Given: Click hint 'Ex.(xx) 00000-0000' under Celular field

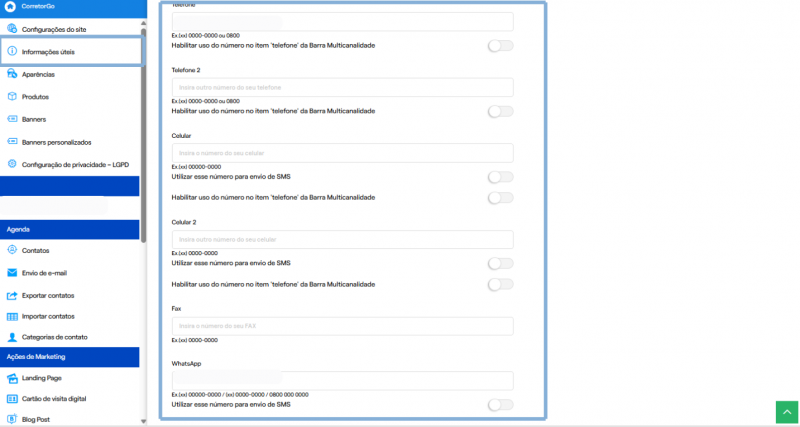Looking at the screenshot, I should [x=196, y=167].
